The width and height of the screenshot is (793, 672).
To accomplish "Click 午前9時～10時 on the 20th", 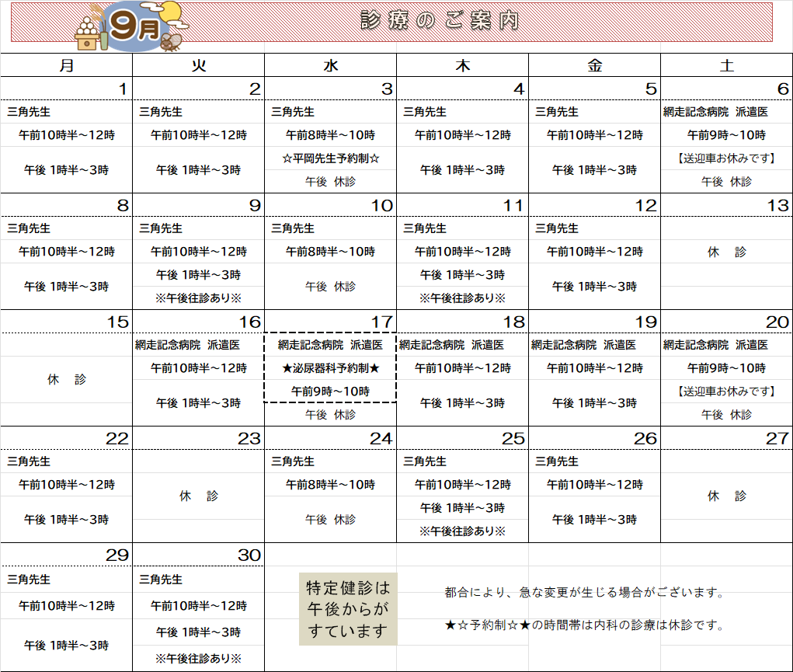I will (726, 368).
